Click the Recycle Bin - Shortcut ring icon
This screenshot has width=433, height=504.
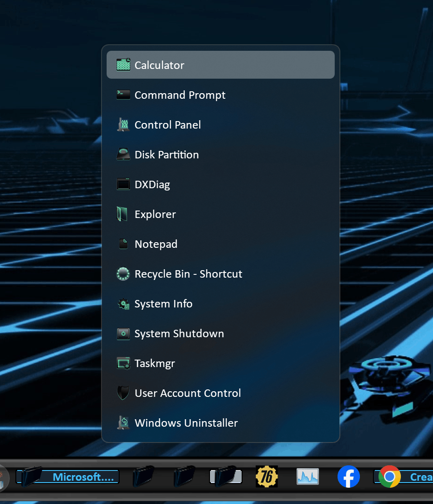[123, 274]
